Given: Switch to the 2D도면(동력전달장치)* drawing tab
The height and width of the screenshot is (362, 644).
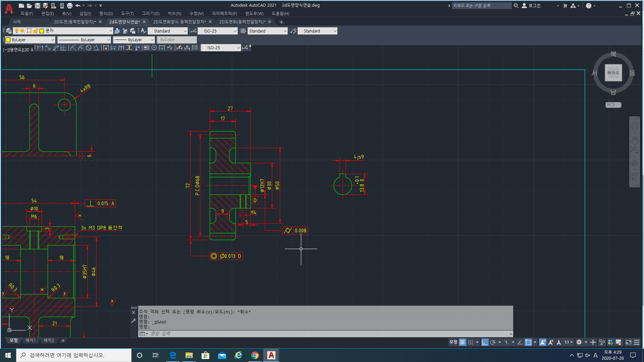Looking at the screenshot, I should pyautogui.click(x=75, y=22).
